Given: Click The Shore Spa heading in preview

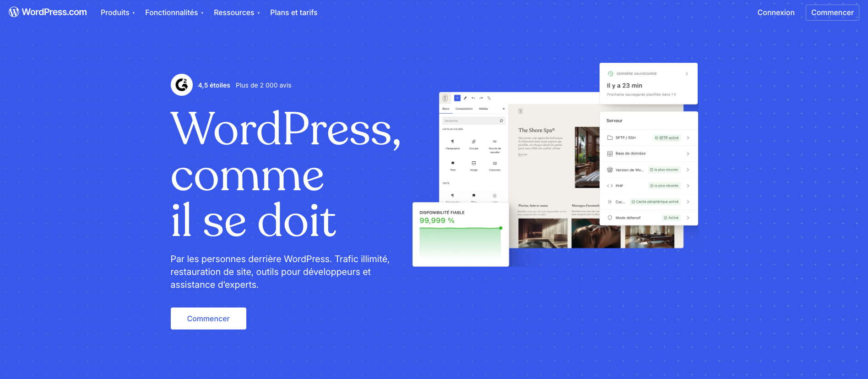Looking at the screenshot, I should point(537,130).
